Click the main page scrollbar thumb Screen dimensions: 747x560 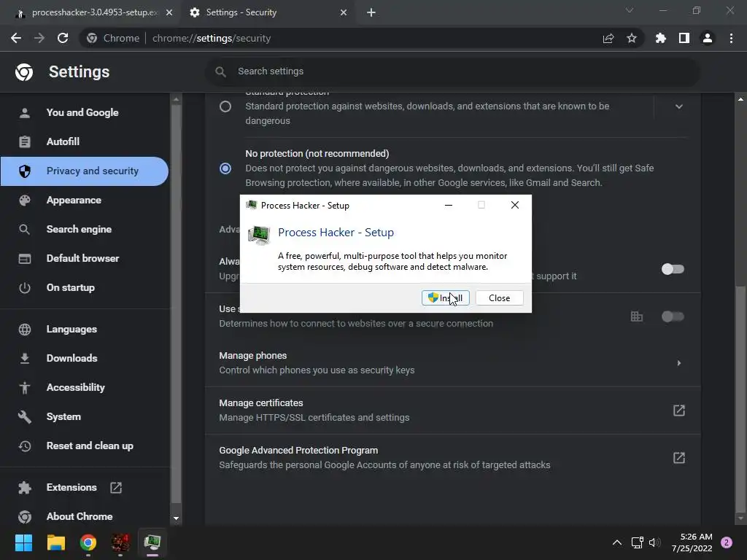pyautogui.click(x=740, y=397)
